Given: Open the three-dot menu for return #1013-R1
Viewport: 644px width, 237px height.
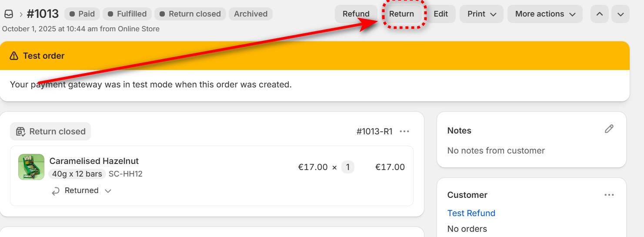Looking at the screenshot, I should click(404, 131).
